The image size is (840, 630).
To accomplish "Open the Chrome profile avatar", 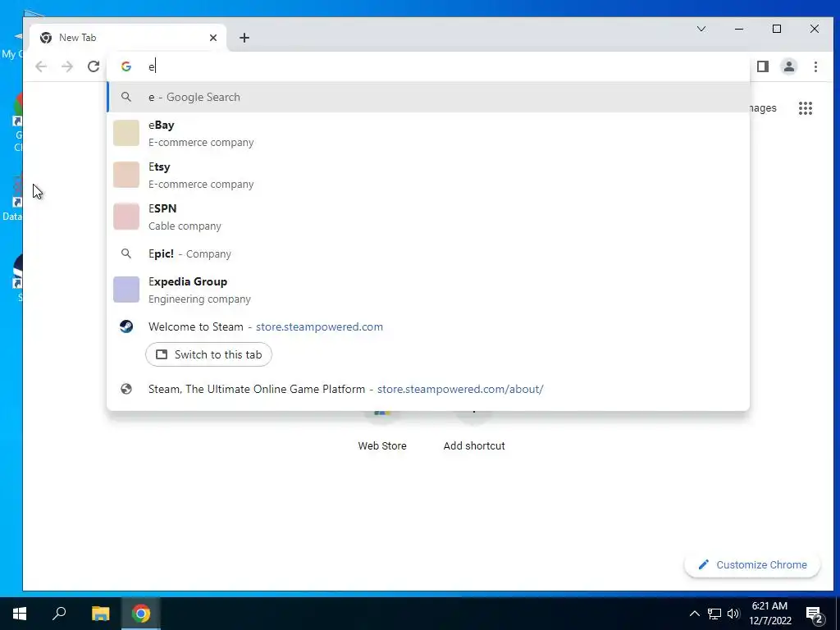I will click(789, 66).
